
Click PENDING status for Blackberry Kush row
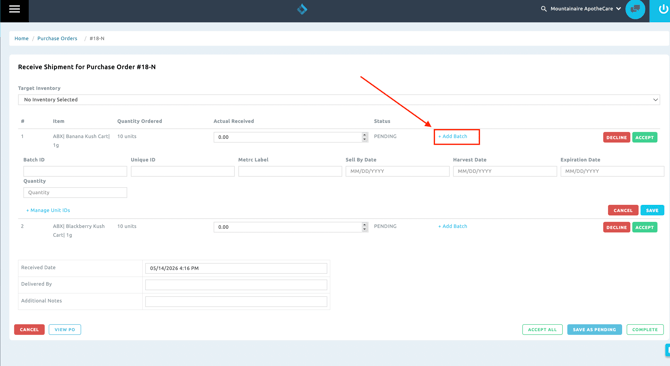(x=385, y=226)
